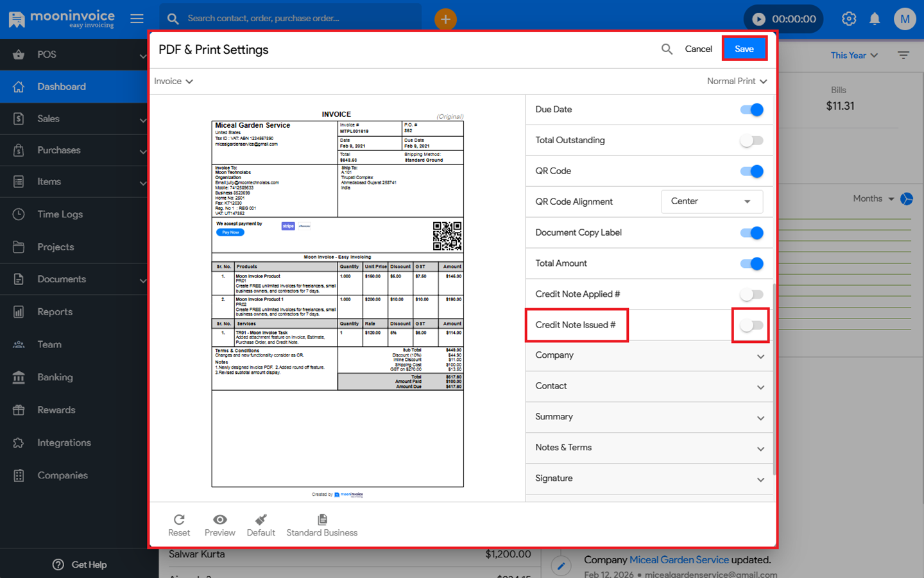
Task: Select the Standard Business template icon
Action: click(x=322, y=520)
